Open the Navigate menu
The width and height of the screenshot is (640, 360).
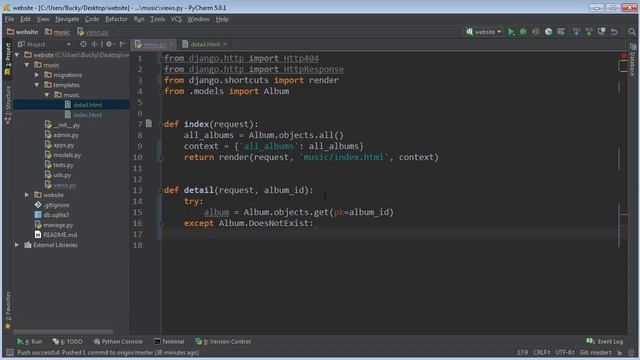coord(67,19)
